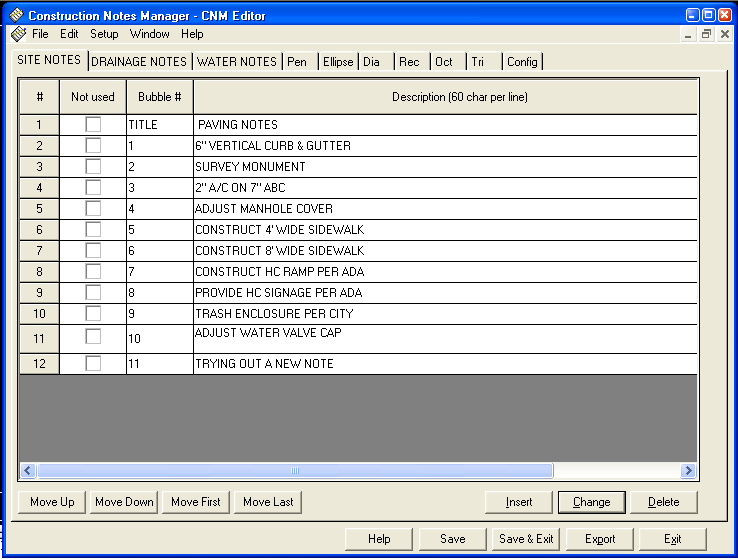This screenshot has height=559, width=738.
Task: Open the Setup menu
Action: pyautogui.click(x=104, y=34)
